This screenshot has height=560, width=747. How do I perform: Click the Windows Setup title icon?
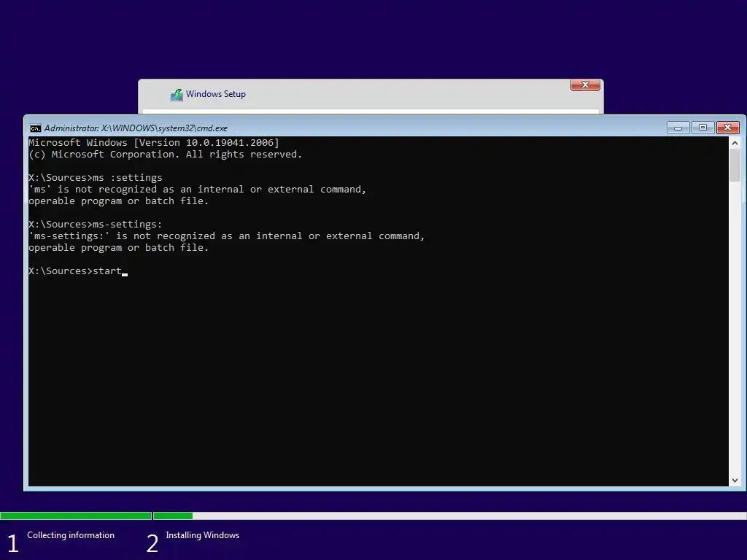click(177, 95)
